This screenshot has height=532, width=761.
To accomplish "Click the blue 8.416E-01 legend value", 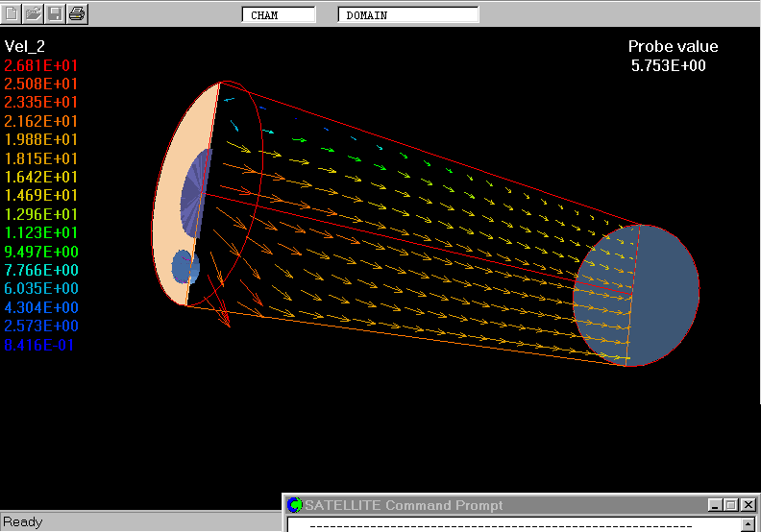I will 39,345.
